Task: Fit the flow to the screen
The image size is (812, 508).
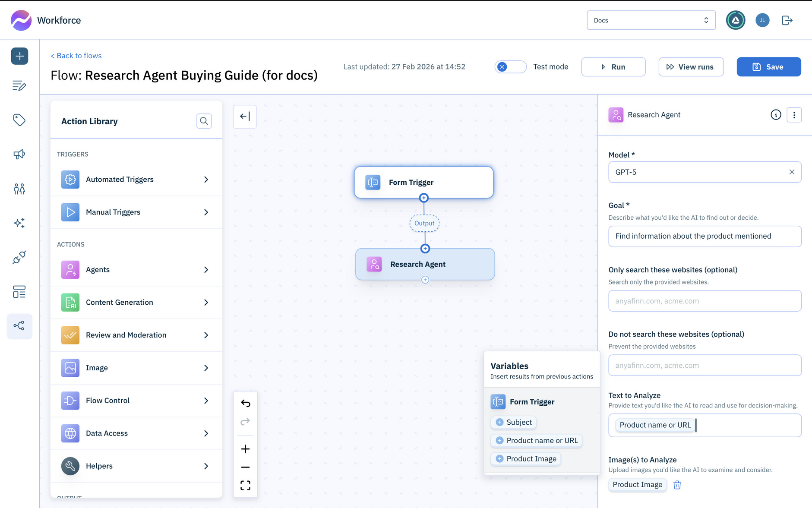Action: [x=245, y=485]
